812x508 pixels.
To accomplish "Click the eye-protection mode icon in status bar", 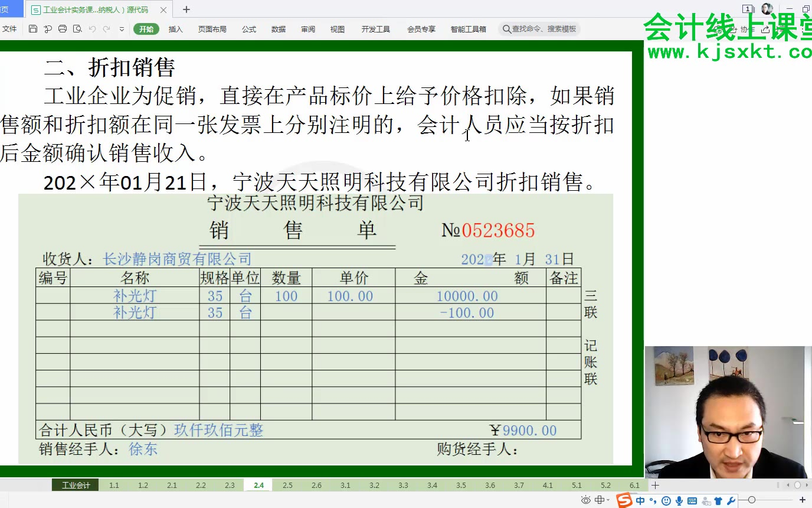I will [x=585, y=500].
